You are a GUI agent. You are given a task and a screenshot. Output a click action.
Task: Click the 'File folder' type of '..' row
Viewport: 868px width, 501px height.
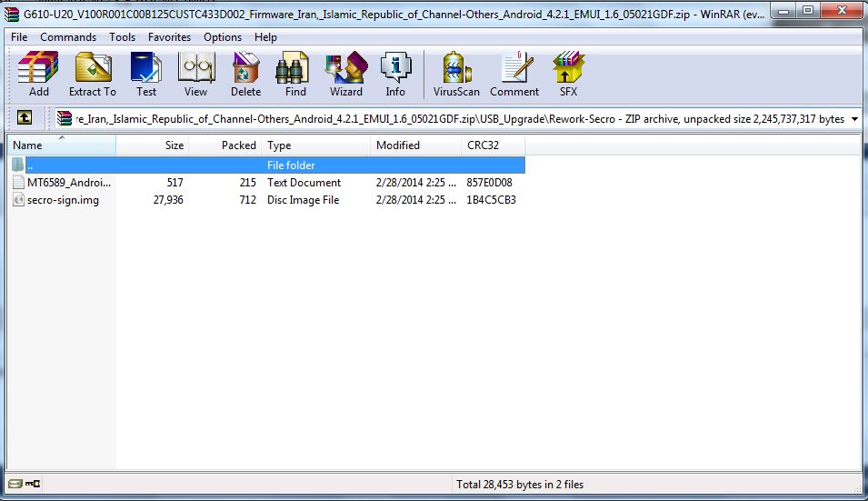pos(291,165)
